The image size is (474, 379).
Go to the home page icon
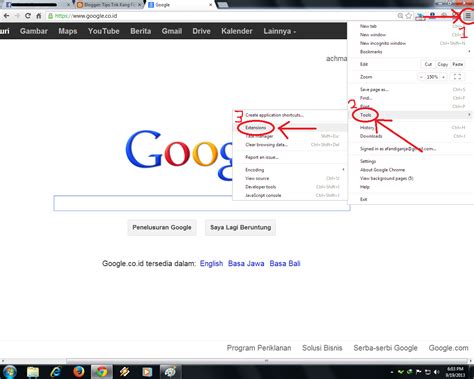[x=39, y=16]
